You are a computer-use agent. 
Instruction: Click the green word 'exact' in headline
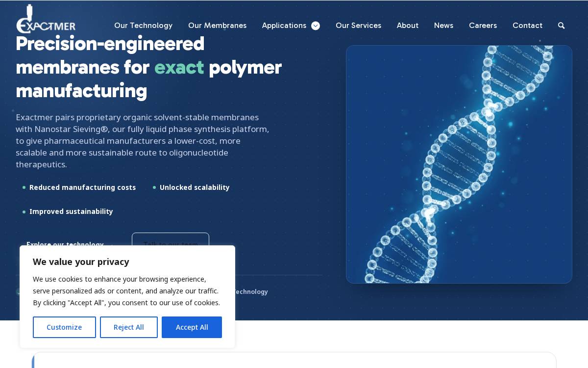pyautogui.click(x=179, y=67)
